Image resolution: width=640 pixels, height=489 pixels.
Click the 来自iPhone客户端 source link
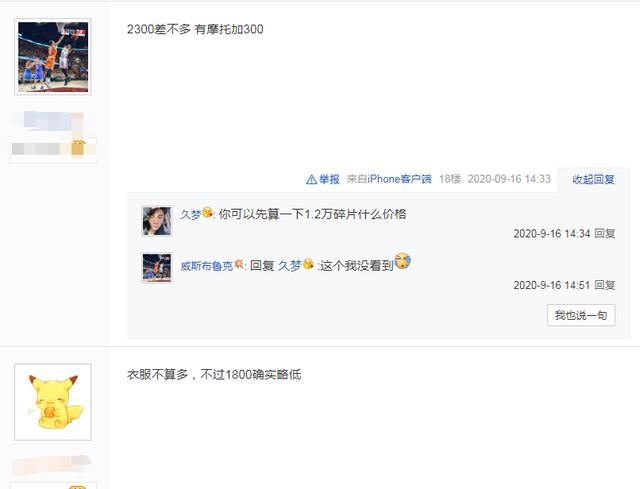click(x=389, y=179)
